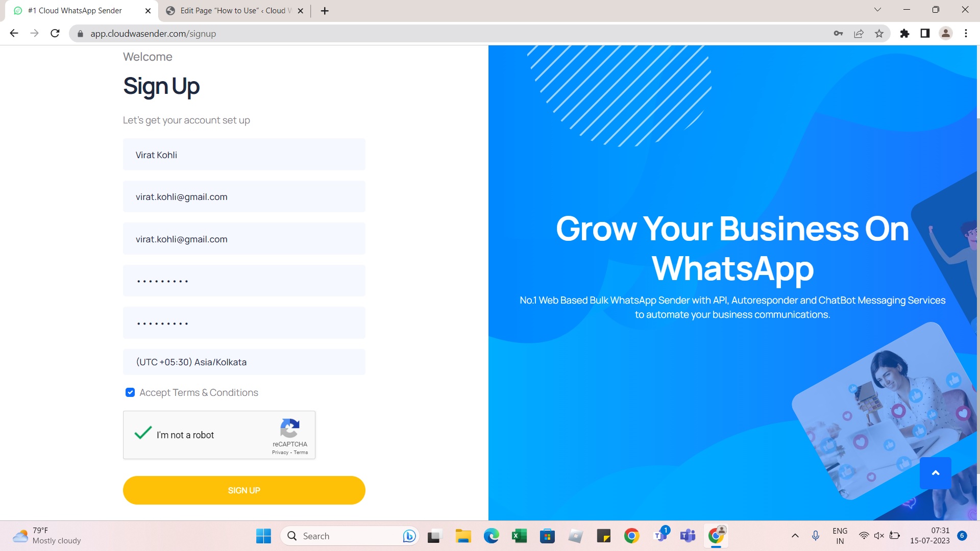Reload the signup page
This screenshot has width=980, height=551.
point(55,33)
